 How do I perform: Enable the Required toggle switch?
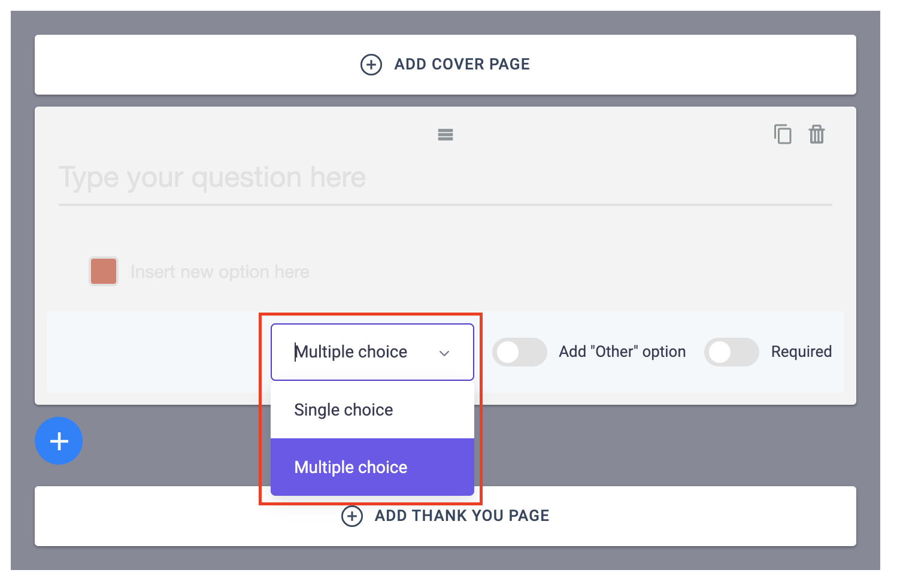click(732, 352)
